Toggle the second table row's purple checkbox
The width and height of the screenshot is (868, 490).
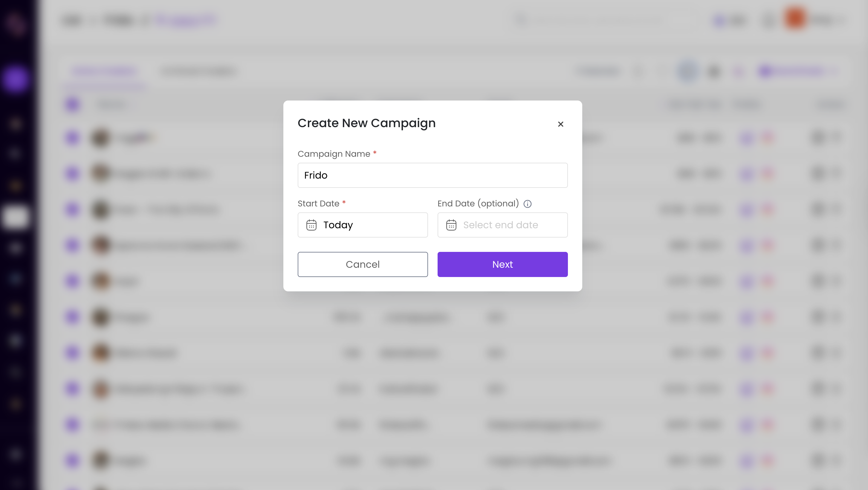point(72,174)
